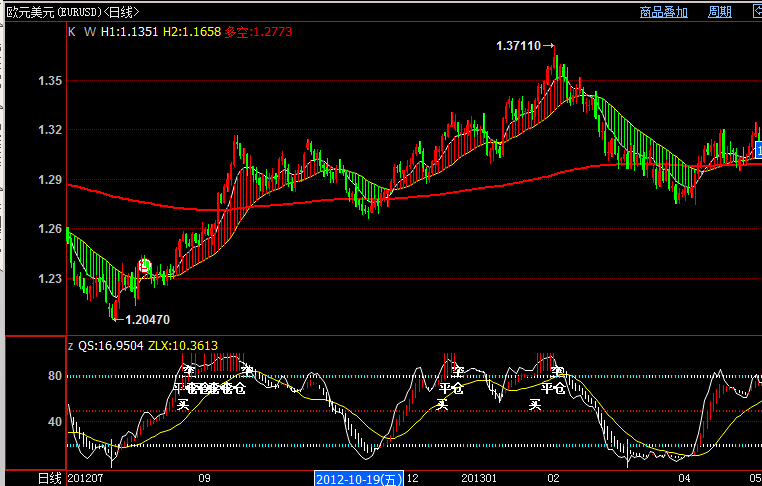The height and width of the screenshot is (486, 762).
Task: Open the 商品叠加 overlay link
Action: (x=664, y=12)
